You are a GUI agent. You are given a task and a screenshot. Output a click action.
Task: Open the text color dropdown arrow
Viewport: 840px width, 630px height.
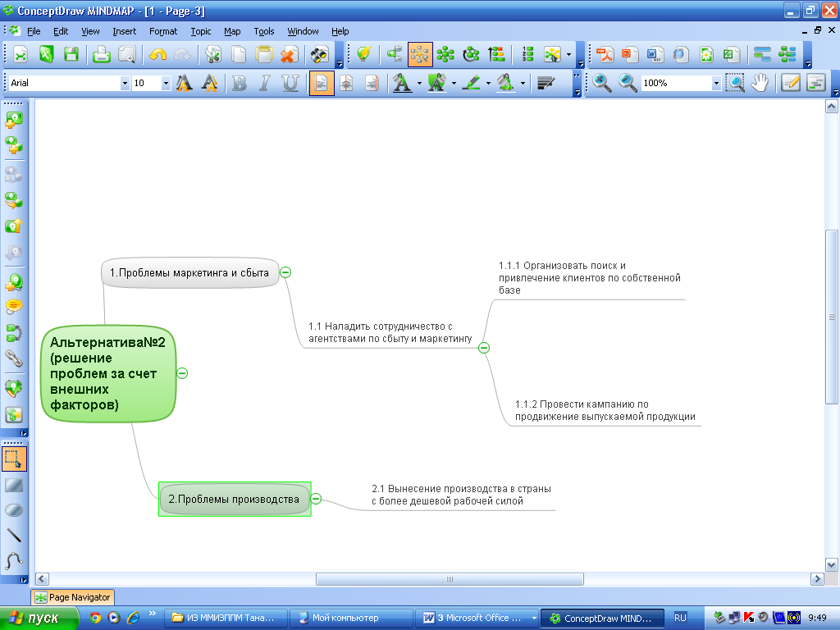419,84
